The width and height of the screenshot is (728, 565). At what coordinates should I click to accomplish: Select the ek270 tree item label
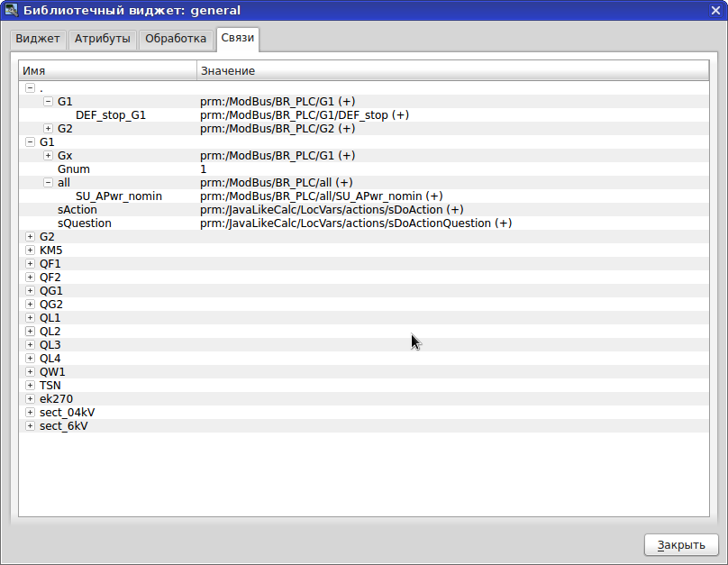pos(56,398)
